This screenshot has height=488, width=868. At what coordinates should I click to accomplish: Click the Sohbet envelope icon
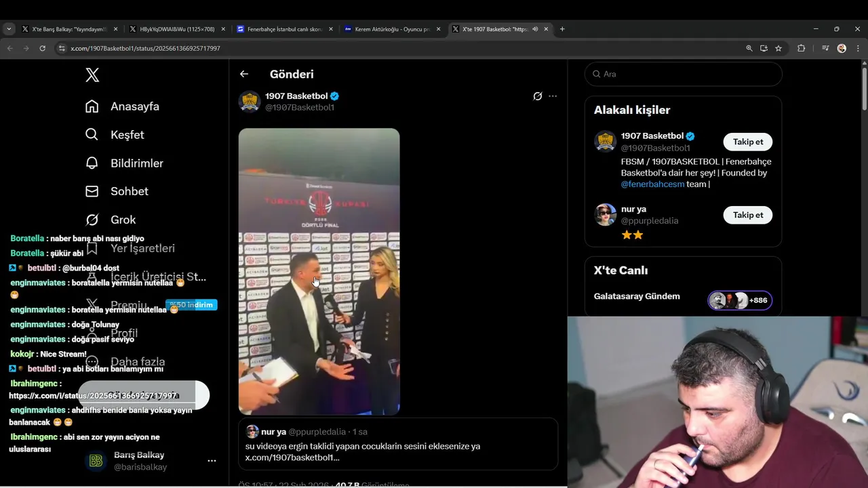click(92, 191)
